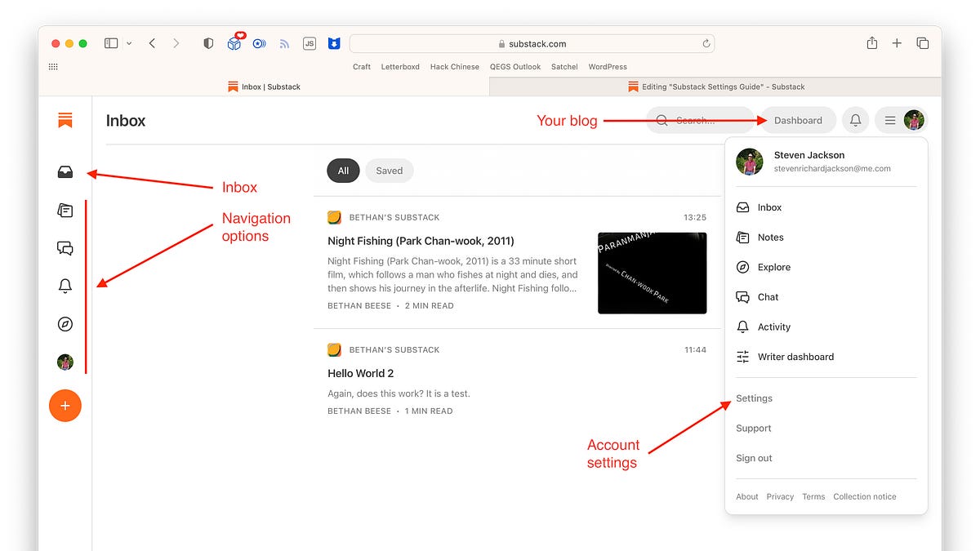
Task: Click the Bitwarden shield extension icon
Action: [334, 43]
